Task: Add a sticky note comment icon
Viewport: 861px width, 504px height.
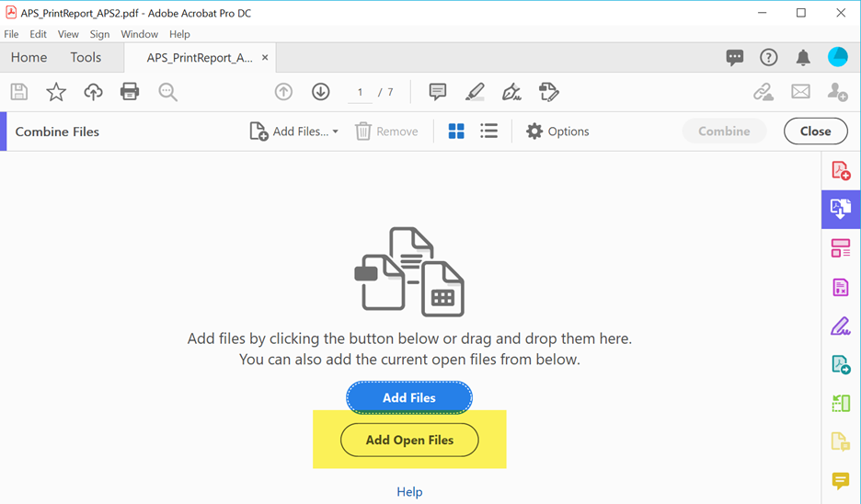Action: coord(438,92)
